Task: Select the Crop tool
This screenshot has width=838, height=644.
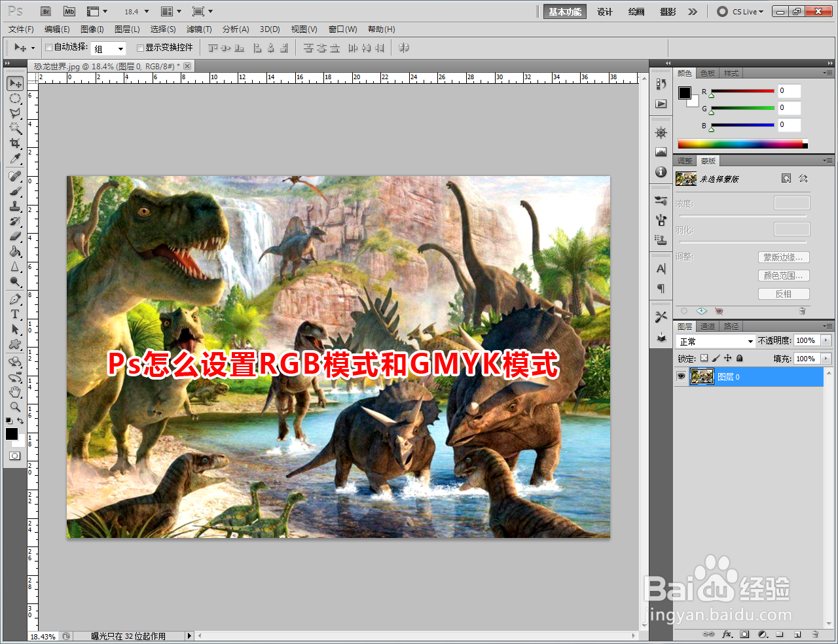Action: [15, 143]
